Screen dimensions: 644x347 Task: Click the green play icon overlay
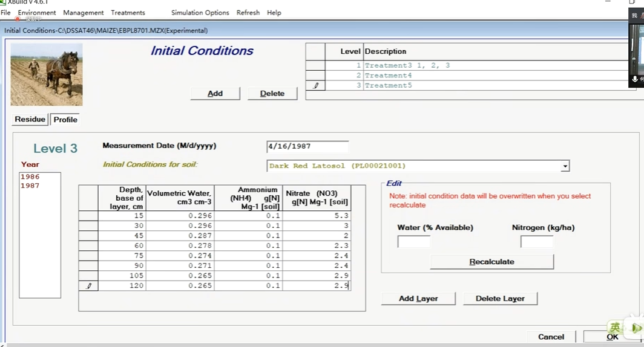pyautogui.click(x=636, y=328)
